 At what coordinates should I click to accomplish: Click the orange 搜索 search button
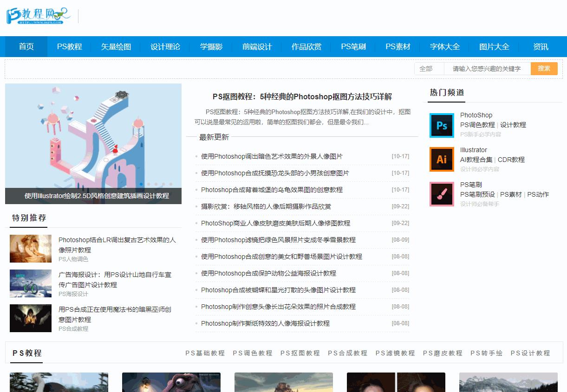pyautogui.click(x=544, y=69)
